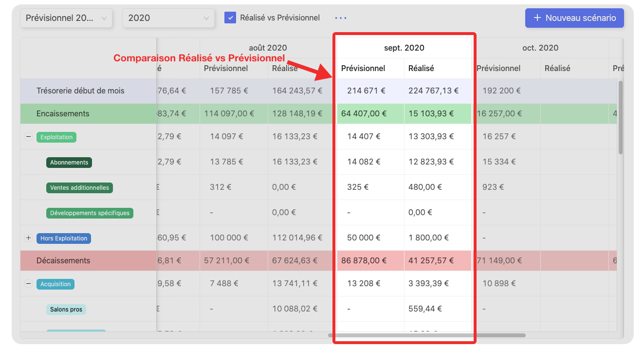Select the Acquisition category tag
Screen dimensions: 644x348
[55, 284]
